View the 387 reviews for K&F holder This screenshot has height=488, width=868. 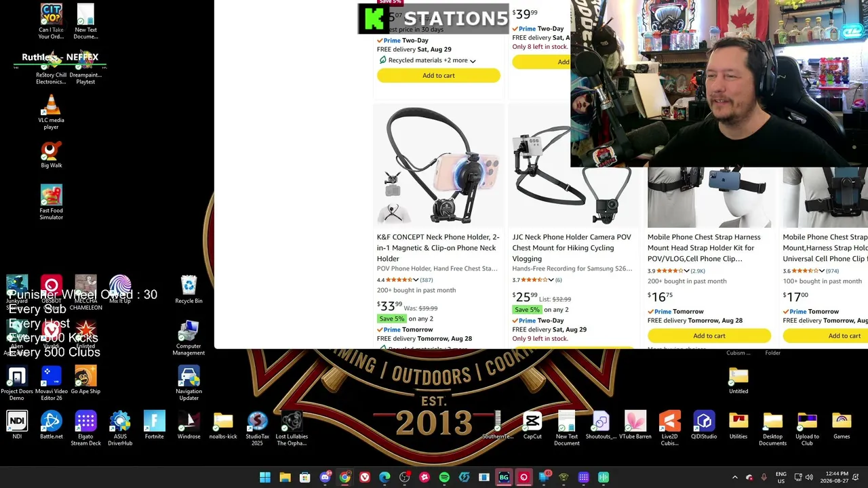point(426,280)
